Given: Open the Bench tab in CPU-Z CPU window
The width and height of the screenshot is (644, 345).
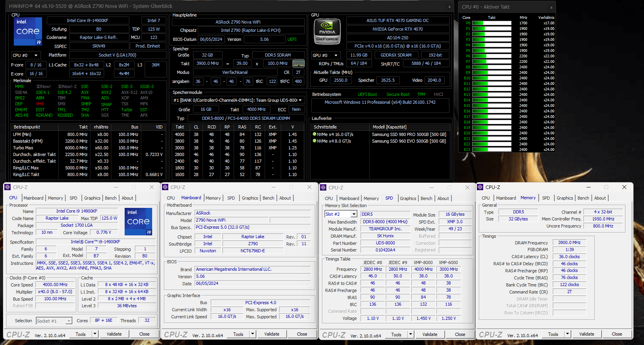Looking at the screenshot, I should point(111,198).
